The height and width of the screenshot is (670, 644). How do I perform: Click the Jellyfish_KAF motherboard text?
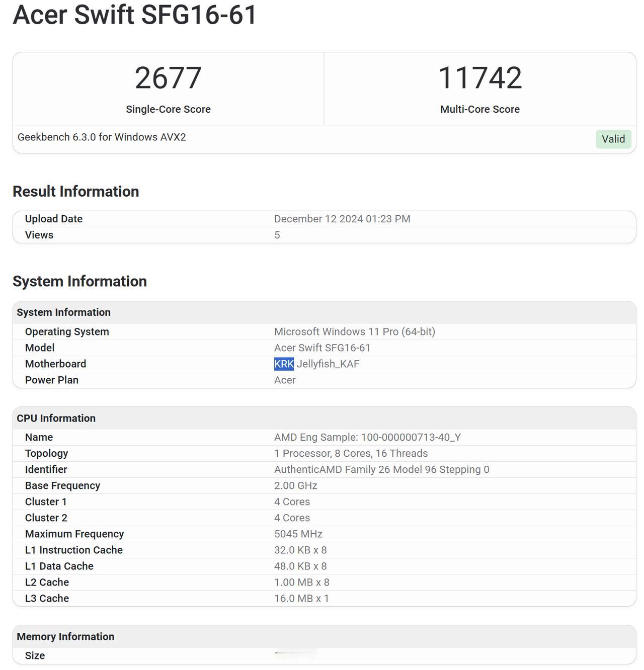[x=328, y=364]
